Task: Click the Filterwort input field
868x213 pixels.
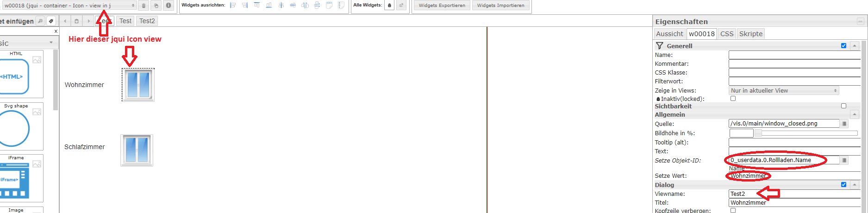Action: tap(794, 81)
